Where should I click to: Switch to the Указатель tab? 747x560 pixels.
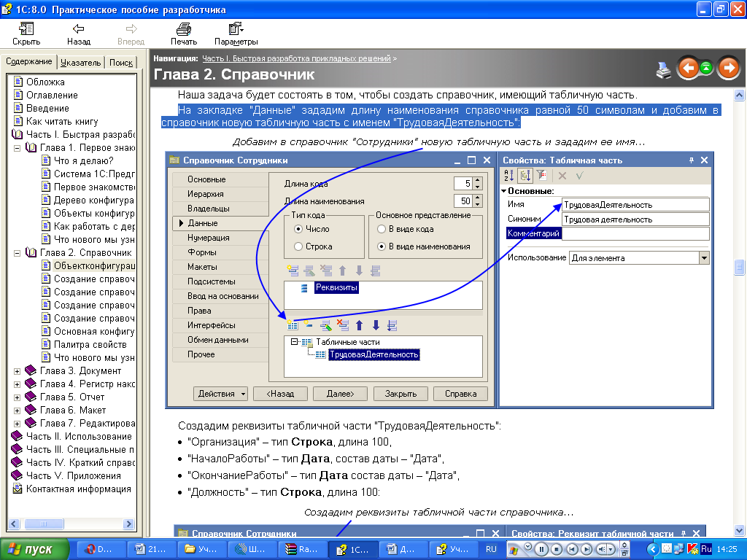pos(80,63)
